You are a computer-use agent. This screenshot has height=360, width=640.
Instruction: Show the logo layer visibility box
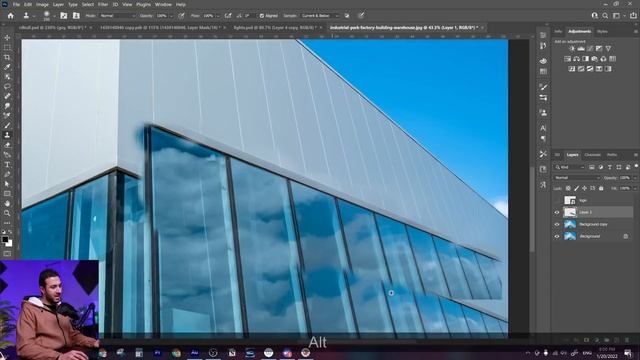557,200
